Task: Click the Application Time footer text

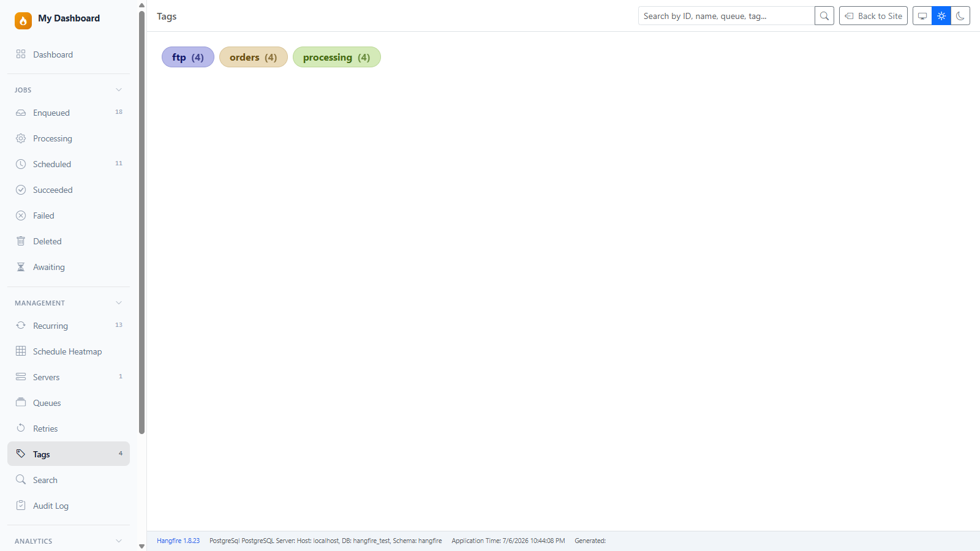Action: [x=508, y=541]
